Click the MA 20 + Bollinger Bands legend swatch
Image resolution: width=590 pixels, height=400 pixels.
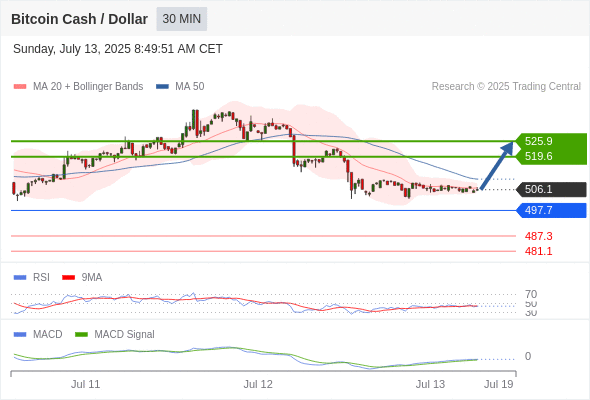tap(20, 87)
